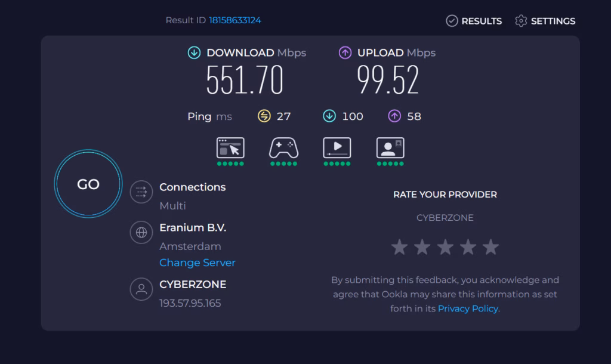Click the video chat quality icon
Viewport: 611px width, 364px height.
coord(390,148)
